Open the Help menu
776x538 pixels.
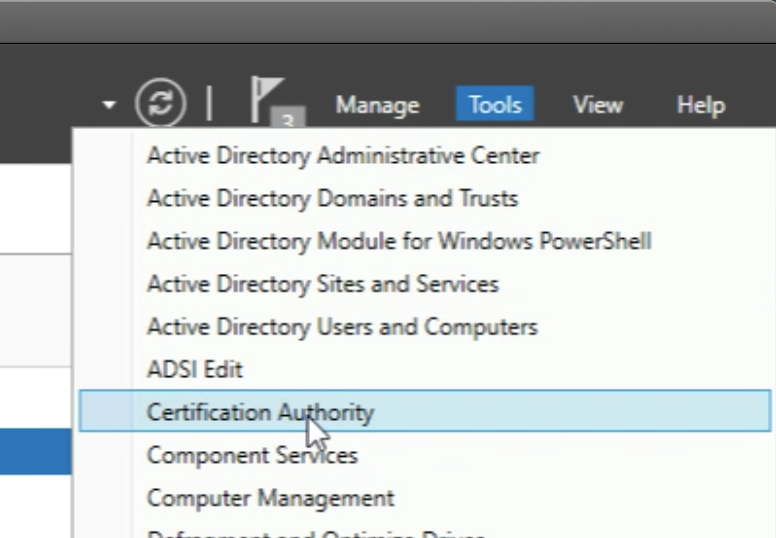pos(700,105)
